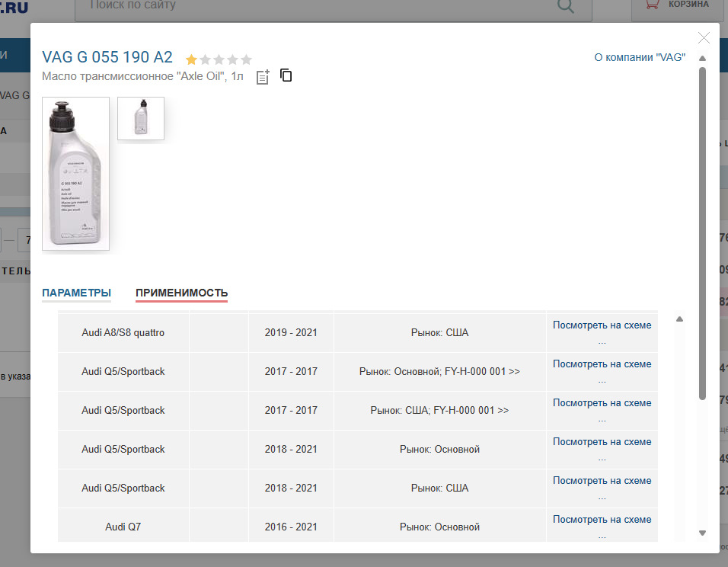Click the add-to-list icon beside the product description

(x=263, y=77)
